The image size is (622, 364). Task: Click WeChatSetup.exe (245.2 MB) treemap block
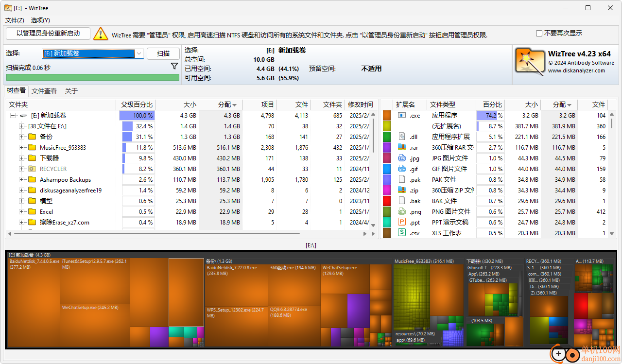[x=95, y=325]
